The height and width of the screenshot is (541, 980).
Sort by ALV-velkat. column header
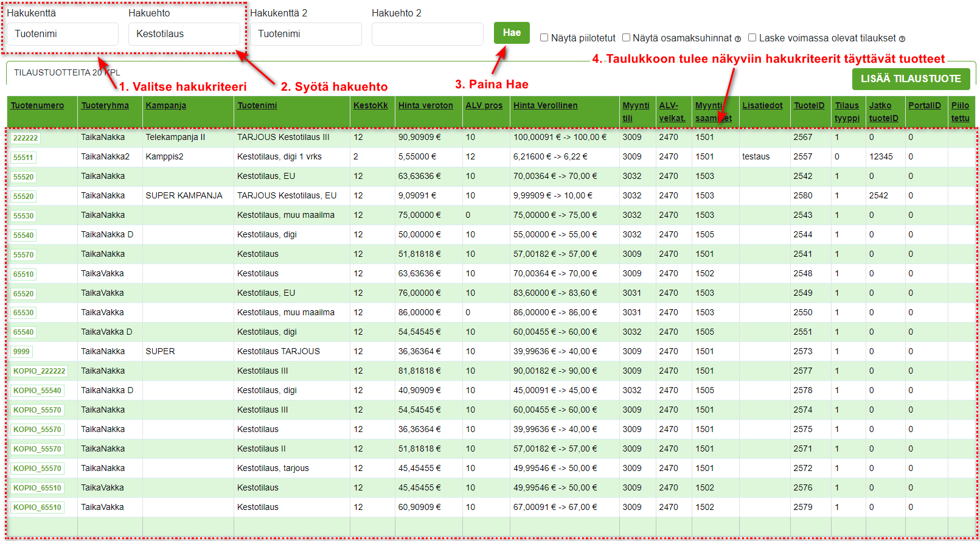point(672,112)
